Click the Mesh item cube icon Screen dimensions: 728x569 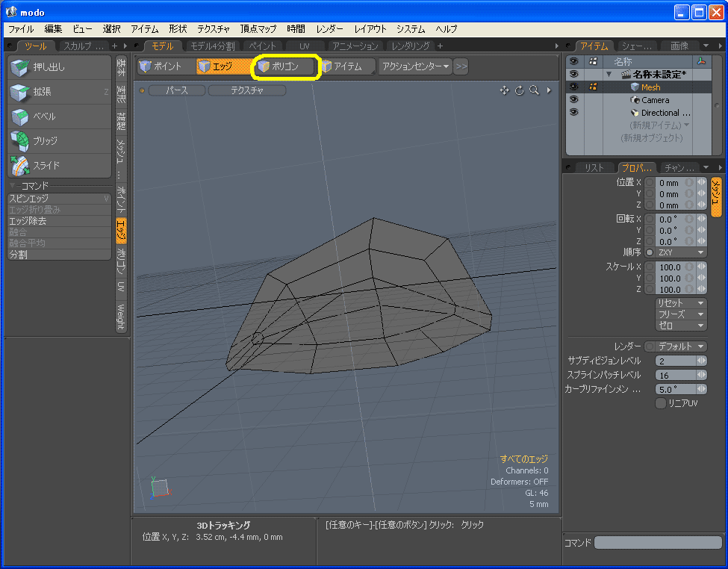635,87
